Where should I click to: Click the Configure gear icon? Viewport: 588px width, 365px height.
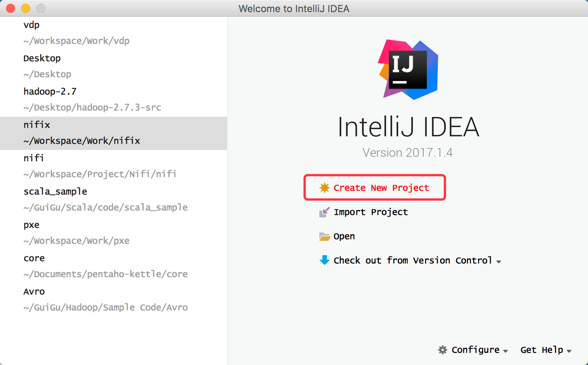(x=442, y=350)
